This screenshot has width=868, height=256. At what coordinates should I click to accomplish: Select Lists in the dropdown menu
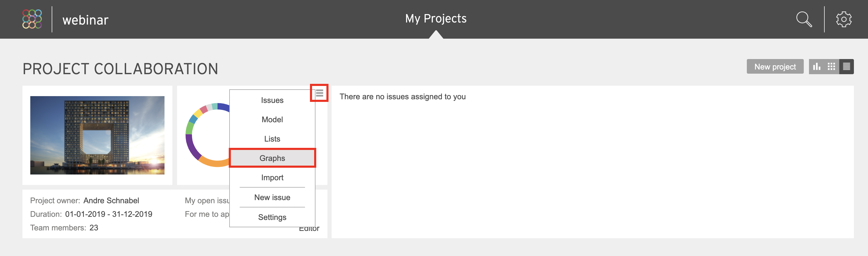point(272,139)
